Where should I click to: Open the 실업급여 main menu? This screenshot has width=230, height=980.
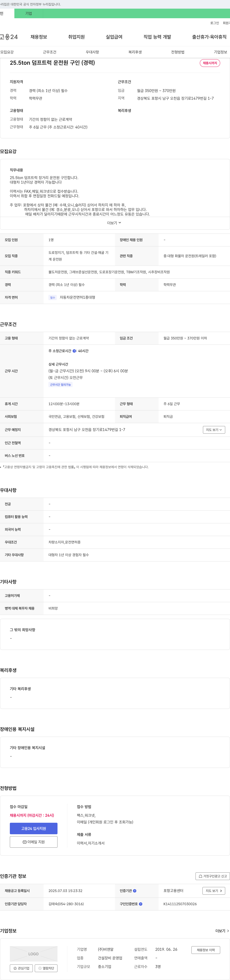pos(114,37)
